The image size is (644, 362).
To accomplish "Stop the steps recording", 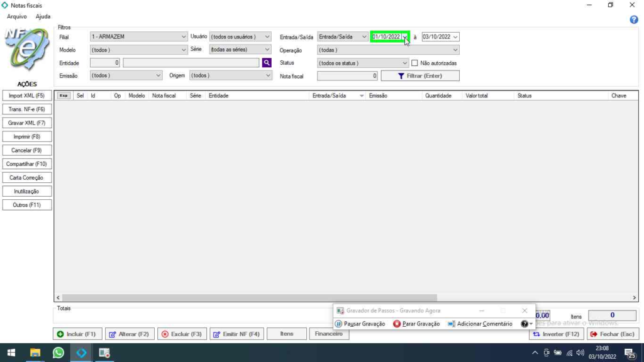I will 416,324.
